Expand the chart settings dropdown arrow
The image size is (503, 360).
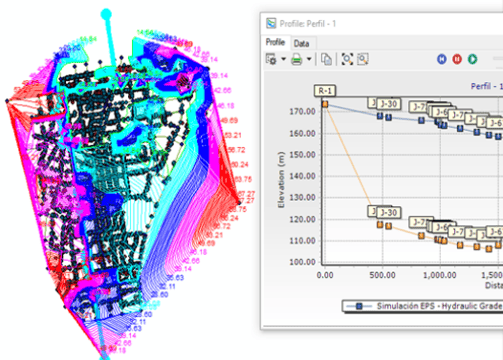coord(284,59)
